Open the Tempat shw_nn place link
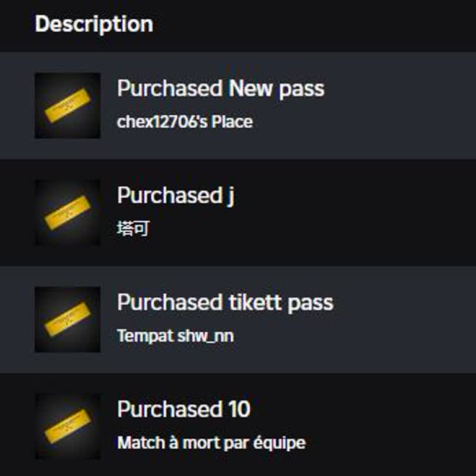Viewport: 476px width, 476px height. (x=175, y=336)
